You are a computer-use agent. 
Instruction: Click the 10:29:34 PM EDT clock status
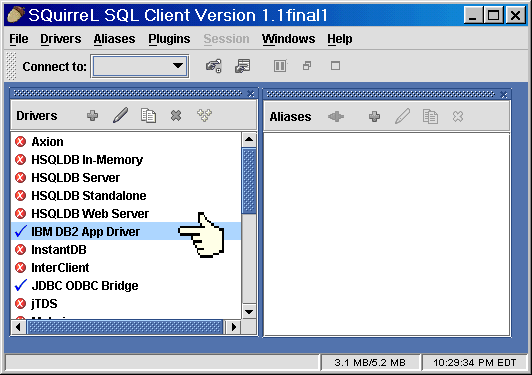click(x=474, y=363)
